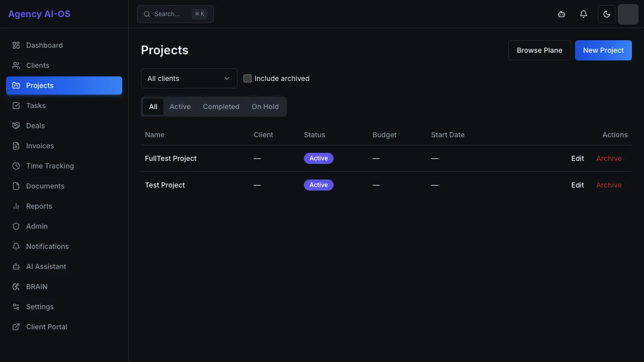Open the Dashboard sidebar icon
The height and width of the screenshot is (362, 644).
[x=16, y=45]
